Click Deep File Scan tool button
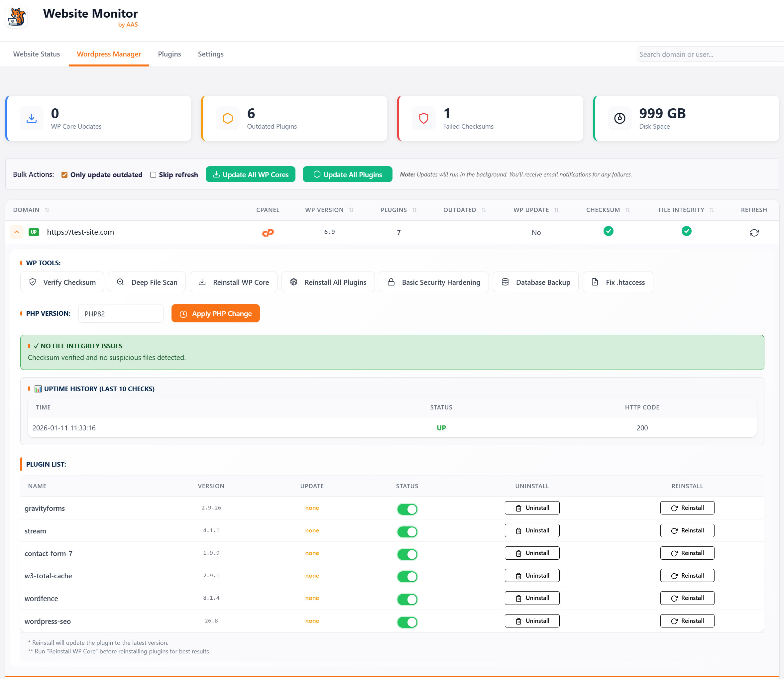 tap(147, 282)
